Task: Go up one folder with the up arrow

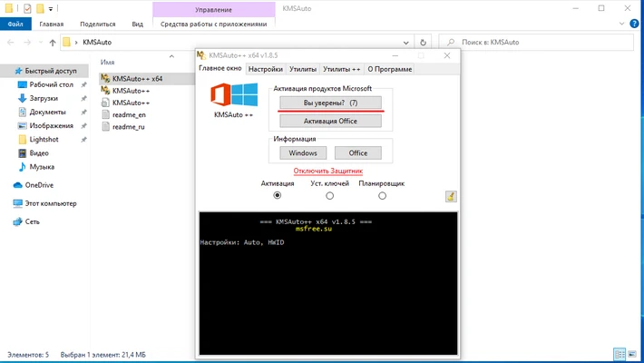Action: point(53,43)
